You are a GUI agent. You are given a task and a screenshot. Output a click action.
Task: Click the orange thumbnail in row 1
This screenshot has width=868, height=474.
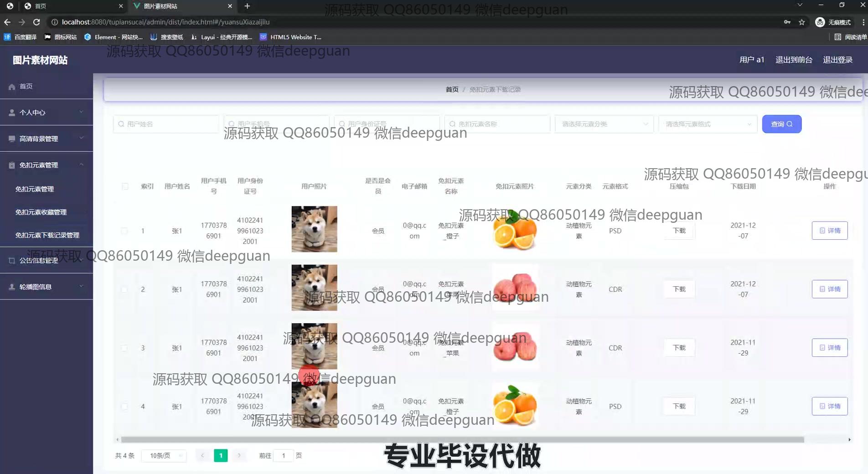pyautogui.click(x=515, y=230)
